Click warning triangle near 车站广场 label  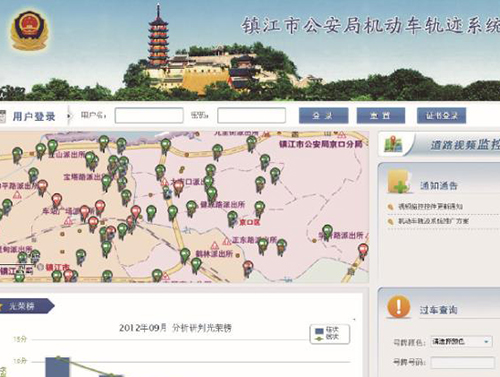(68, 221)
